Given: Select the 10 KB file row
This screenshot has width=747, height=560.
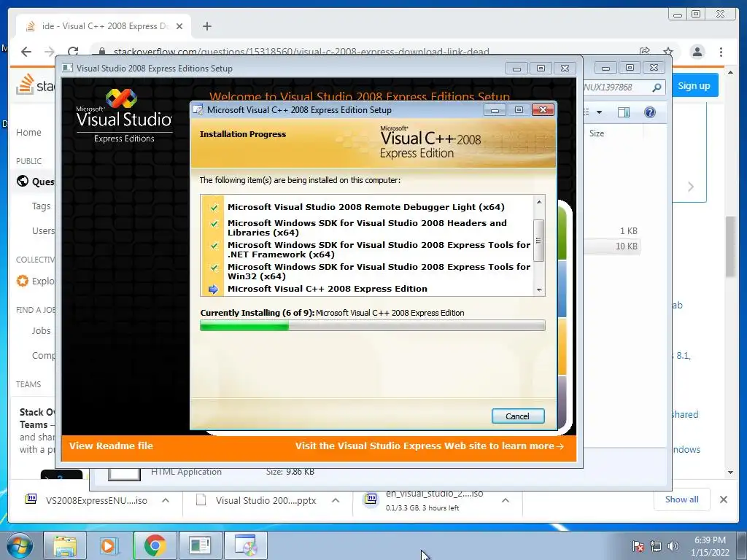Looking at the screenshot, I should pyautogui.click(x=612, y=246).
